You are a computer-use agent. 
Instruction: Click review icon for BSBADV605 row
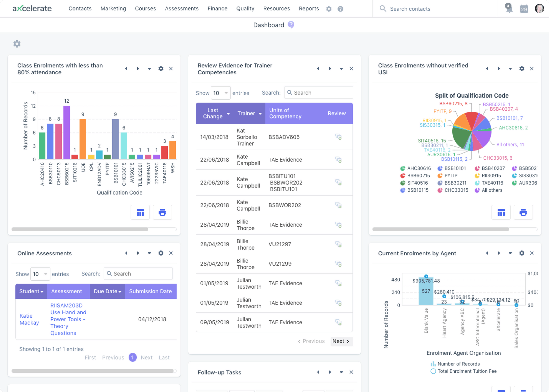[x=338, y=137]
